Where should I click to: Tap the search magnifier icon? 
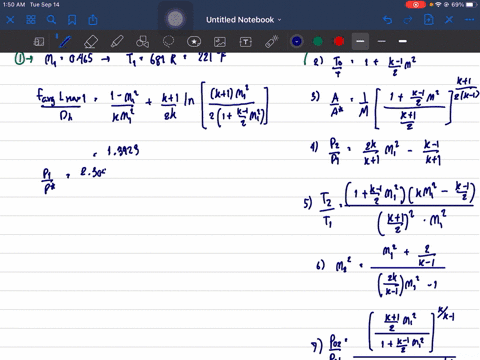click(x=51, y=20)
